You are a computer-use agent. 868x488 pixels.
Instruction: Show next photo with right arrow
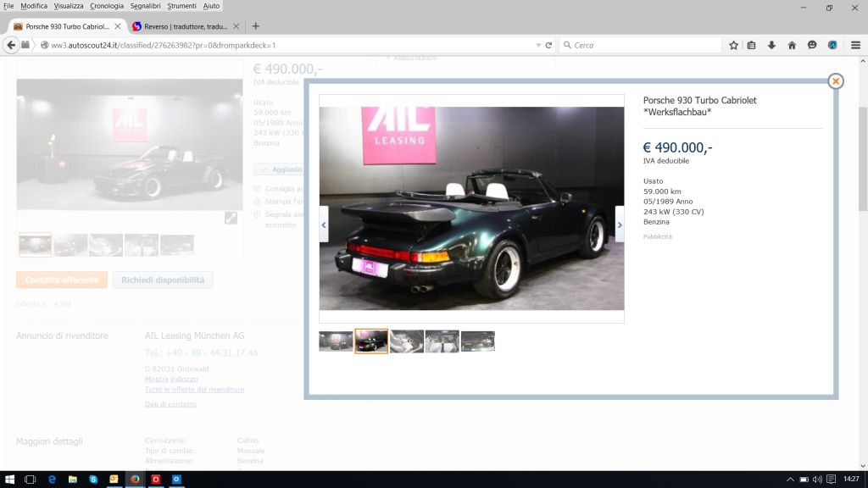620,224
